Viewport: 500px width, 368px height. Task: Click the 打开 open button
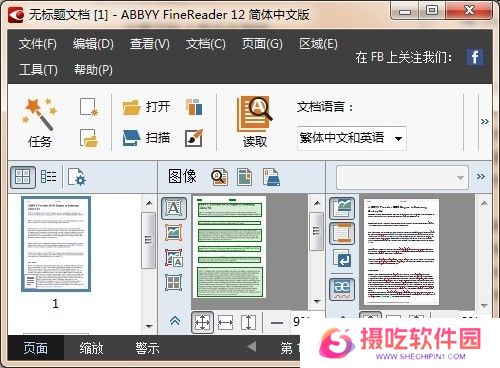coord(146,107)
